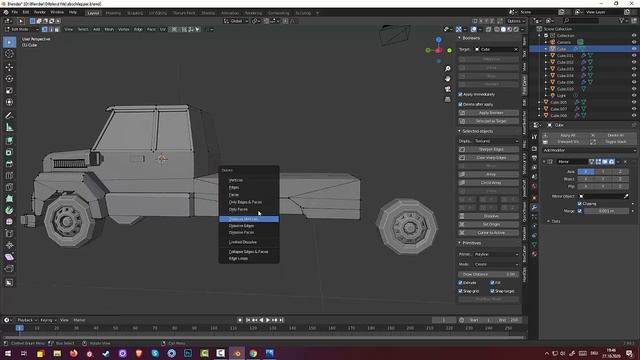Toggle the Fill checkbox in Primitives
This screenshot has height=360, width=640.
[x=492, y=282]
